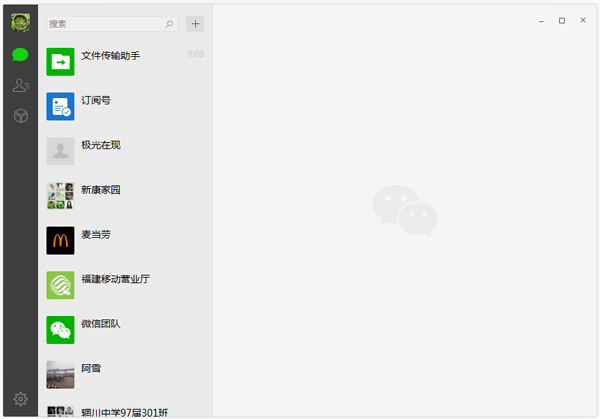Click the search magnifier icon
Viewport: 600px width, 419px height.
[169, 24]
